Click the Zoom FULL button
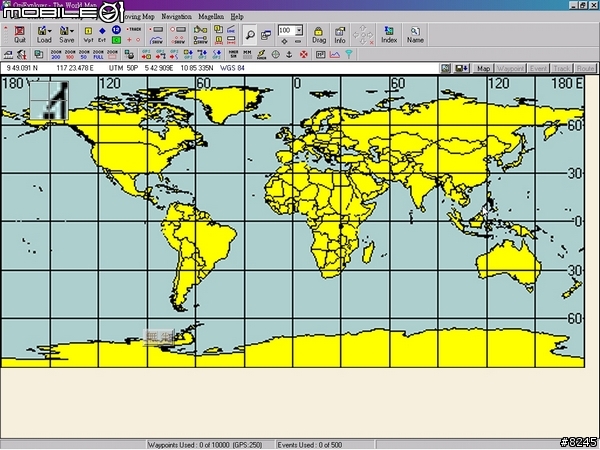Image resolution: width=600 pixels, height=450 pixels. click(98, 54)
